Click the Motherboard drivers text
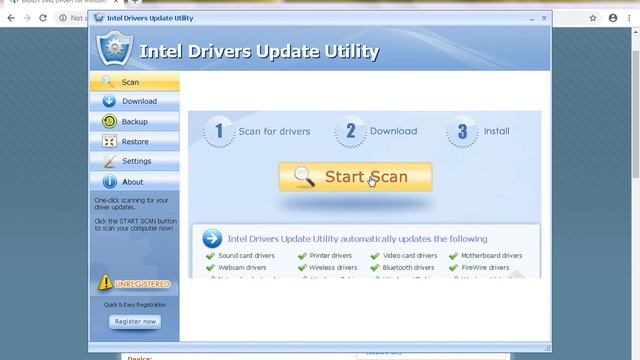Viewport: 640px width, 360px height. click(491, 256)
